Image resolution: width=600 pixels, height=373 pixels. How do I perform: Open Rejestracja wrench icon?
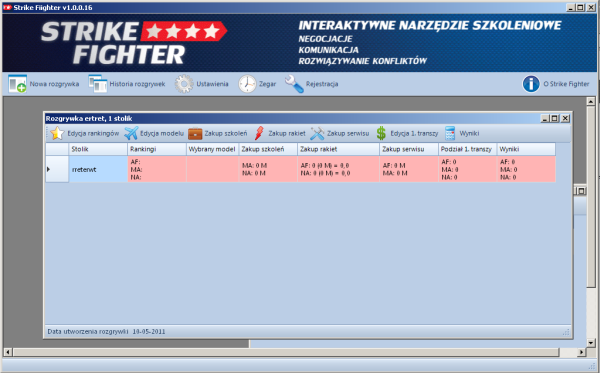pyautogui.click(x=294, y=84)
